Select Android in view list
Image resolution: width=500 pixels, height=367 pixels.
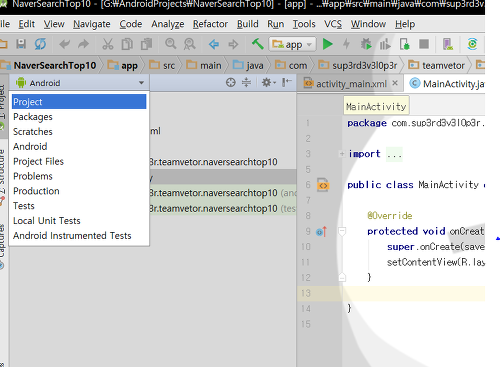(79, 146)
